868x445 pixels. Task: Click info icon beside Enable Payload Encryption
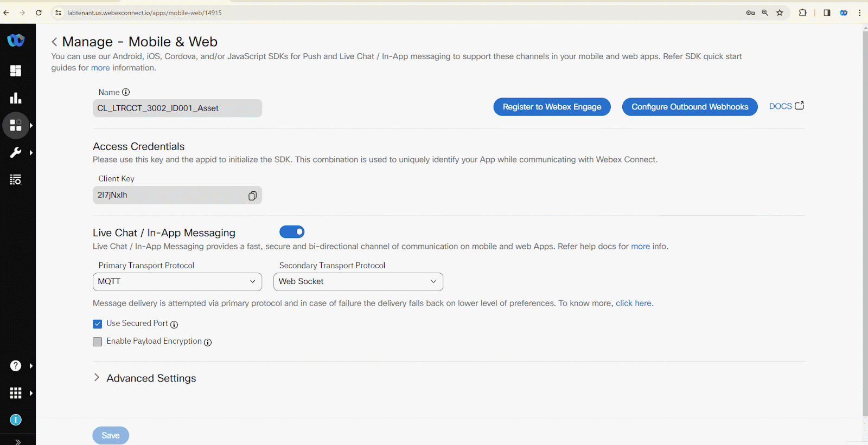click(x=208, y=343)
